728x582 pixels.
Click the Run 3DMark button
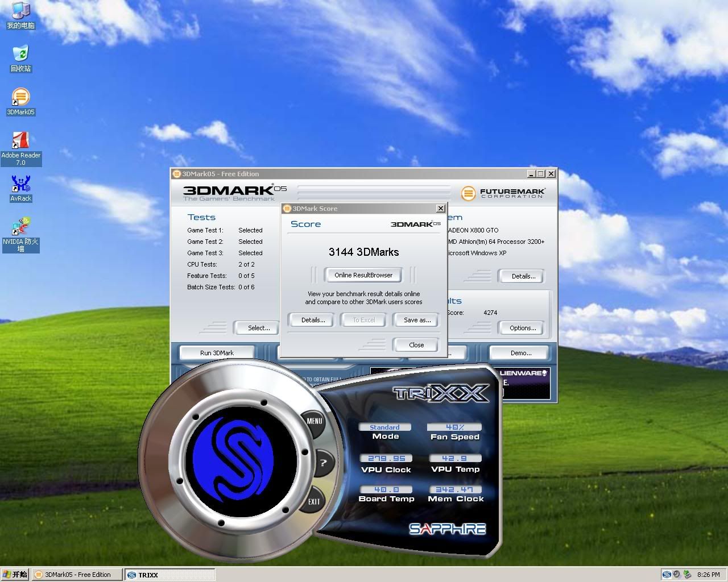coord(217,353)
